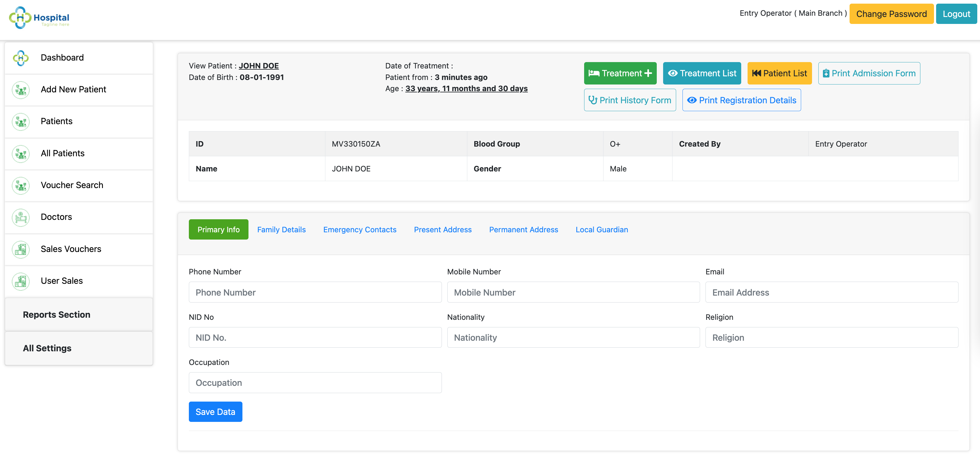This screenshot has width=980, height=467.
Task: Open Voucher Search page
Action: [x=79, y=185]
